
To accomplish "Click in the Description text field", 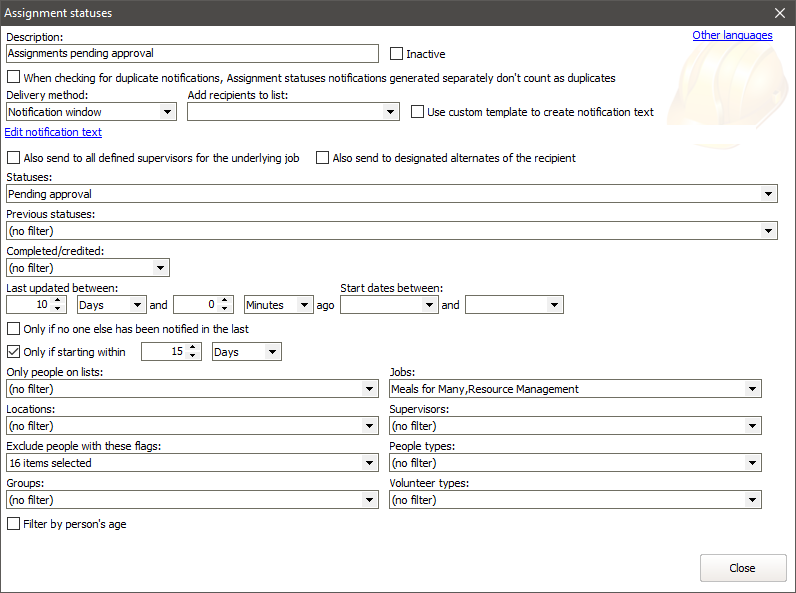I will 192,54.
